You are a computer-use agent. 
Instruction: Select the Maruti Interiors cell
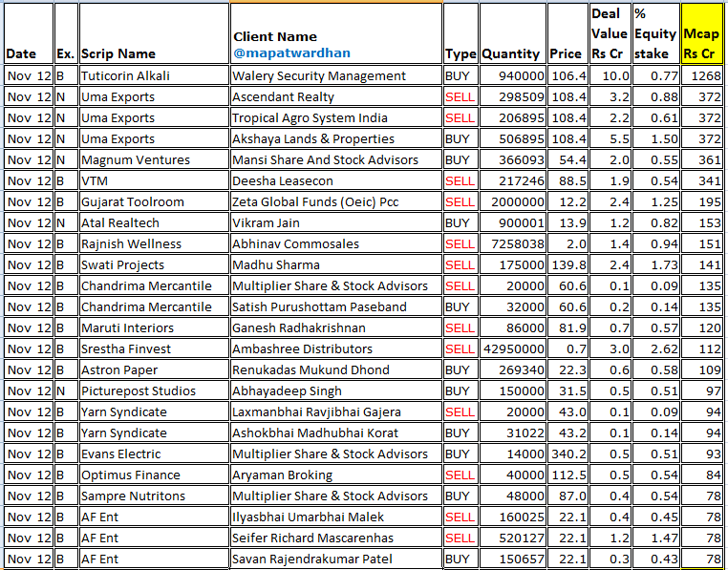click(155, 327)
